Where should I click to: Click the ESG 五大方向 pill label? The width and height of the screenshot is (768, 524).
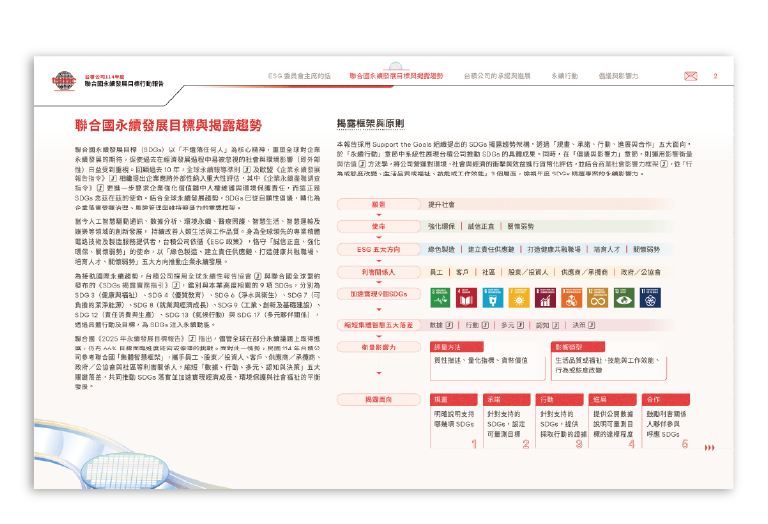[378, 249]
